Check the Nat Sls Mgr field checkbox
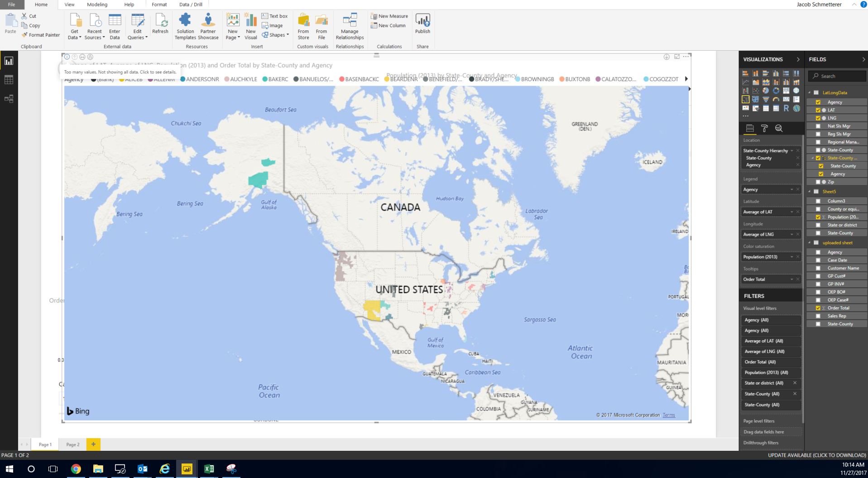 click(x=818, y=126)
